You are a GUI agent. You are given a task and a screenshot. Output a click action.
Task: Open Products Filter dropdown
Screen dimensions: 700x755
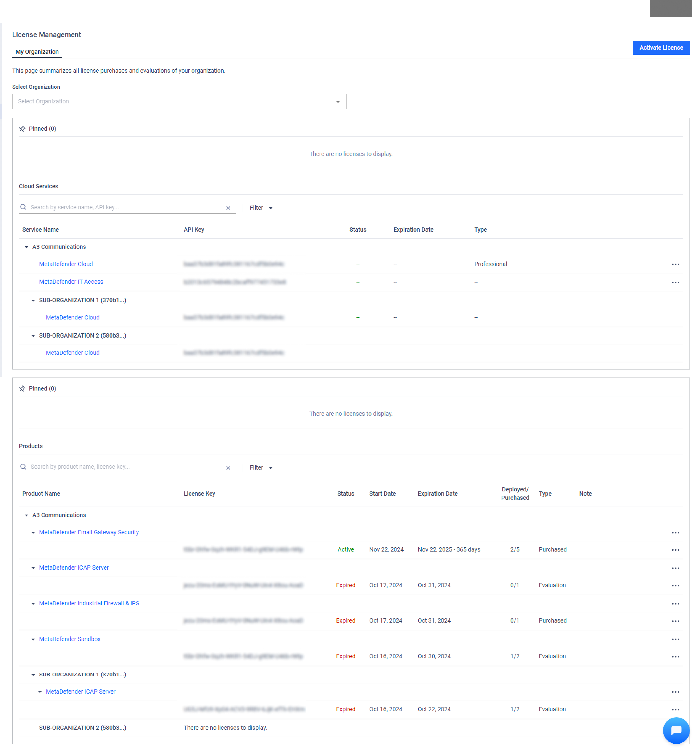click(x=261, y=467)
